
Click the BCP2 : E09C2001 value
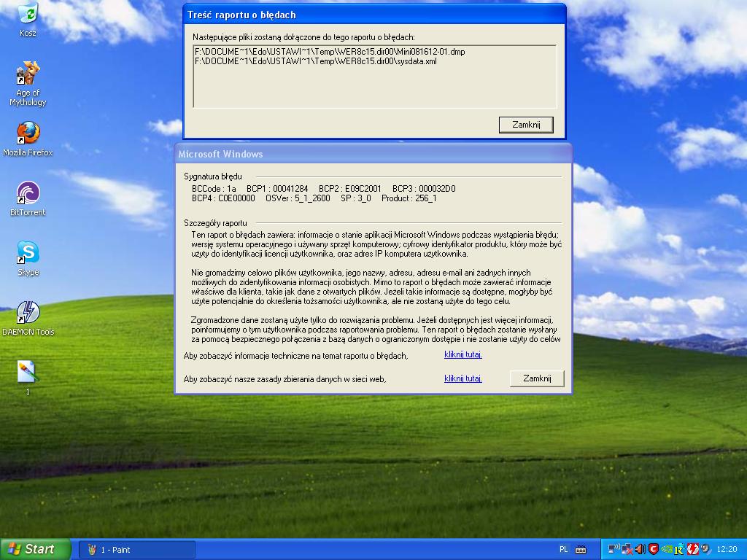pyautogui.click(x=350, y=189)
